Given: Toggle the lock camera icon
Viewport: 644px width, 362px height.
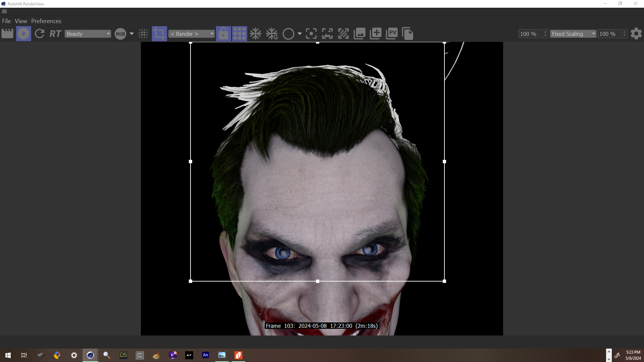Looking at the screenshot, I should (x=223, y=34).
